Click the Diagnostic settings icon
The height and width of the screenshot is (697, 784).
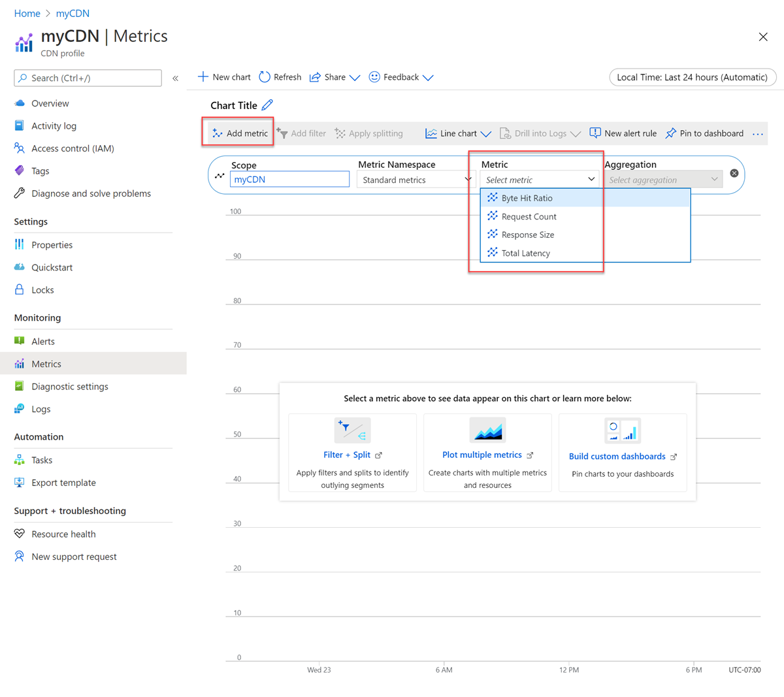pyautogui.click(x=20, y=386)
